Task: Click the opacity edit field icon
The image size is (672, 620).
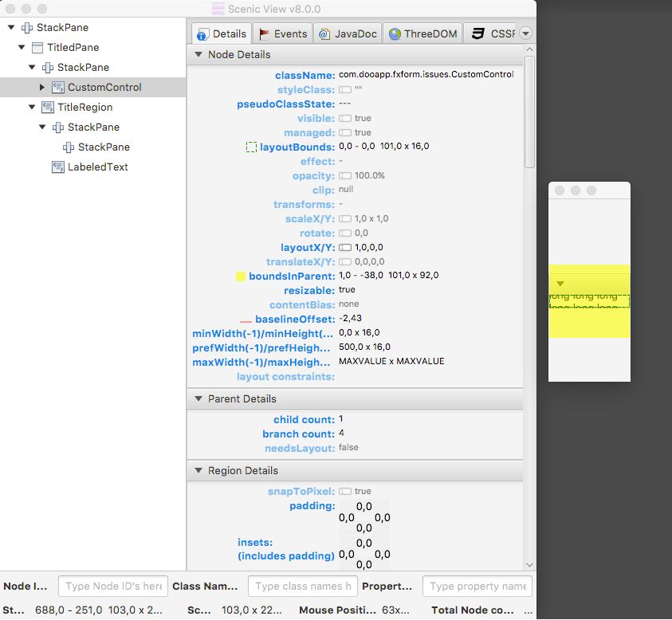Action: point(345,176)
